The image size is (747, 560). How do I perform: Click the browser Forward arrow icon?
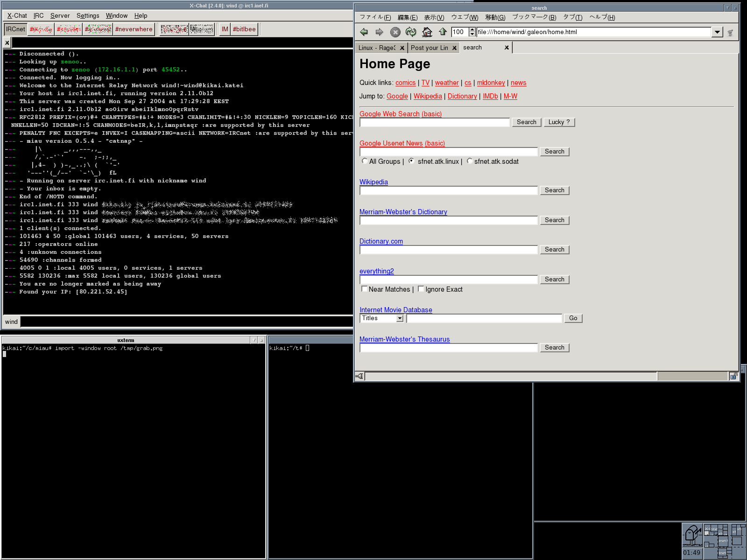tap(379, 32)
